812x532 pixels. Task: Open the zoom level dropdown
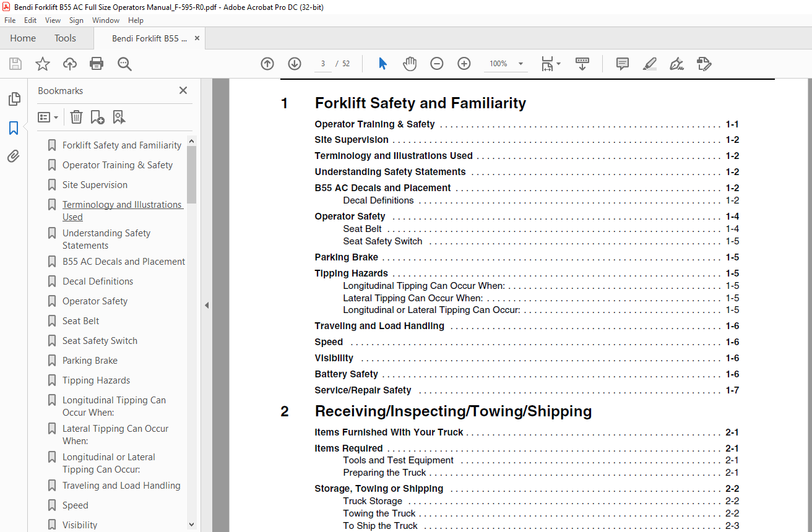point(520,64)
